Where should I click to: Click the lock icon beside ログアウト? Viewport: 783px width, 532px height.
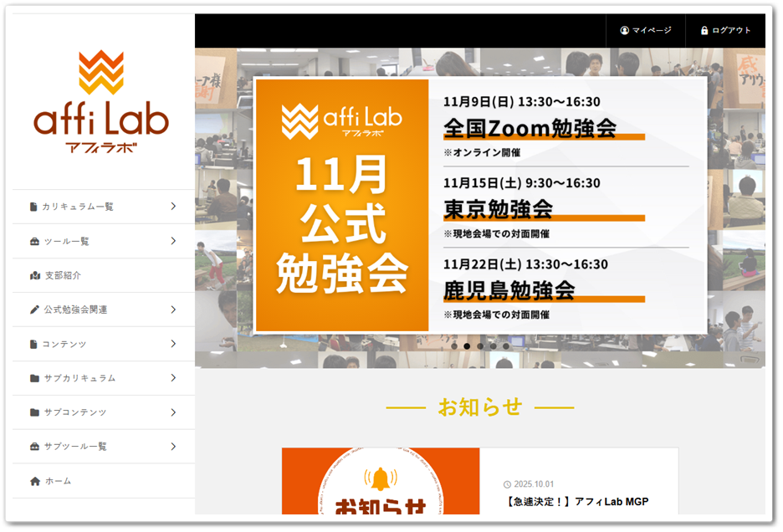pyautogui.click(x=704, y=31)
